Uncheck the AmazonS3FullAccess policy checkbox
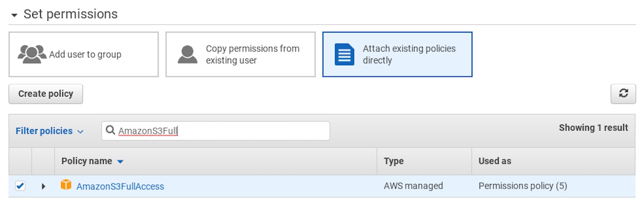The image size is (644, 206). pos(20,186)
